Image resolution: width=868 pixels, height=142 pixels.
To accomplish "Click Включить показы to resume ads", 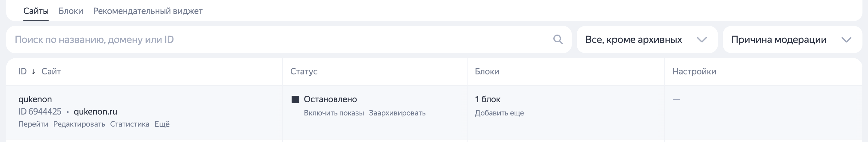I will pos(334,113).
